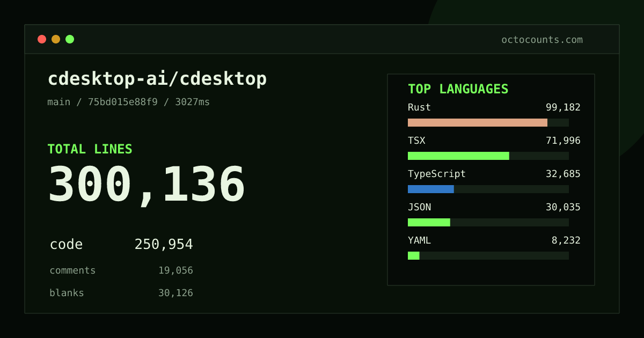
Task: Click the TOTAL LINES heading
Action: click(x=90, y=149)
